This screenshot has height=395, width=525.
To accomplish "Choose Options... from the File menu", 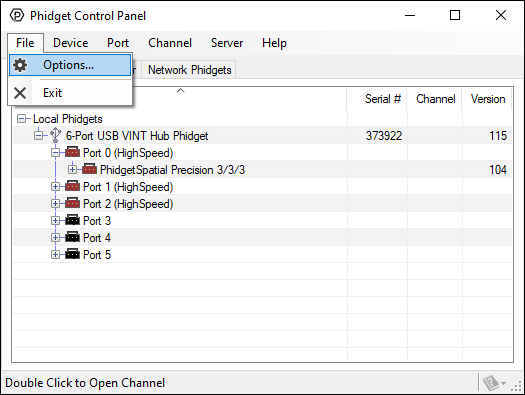I will (70, 65).
